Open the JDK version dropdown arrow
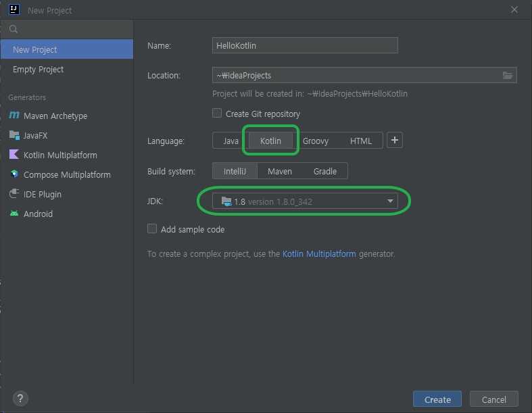 tap(390, 201)
